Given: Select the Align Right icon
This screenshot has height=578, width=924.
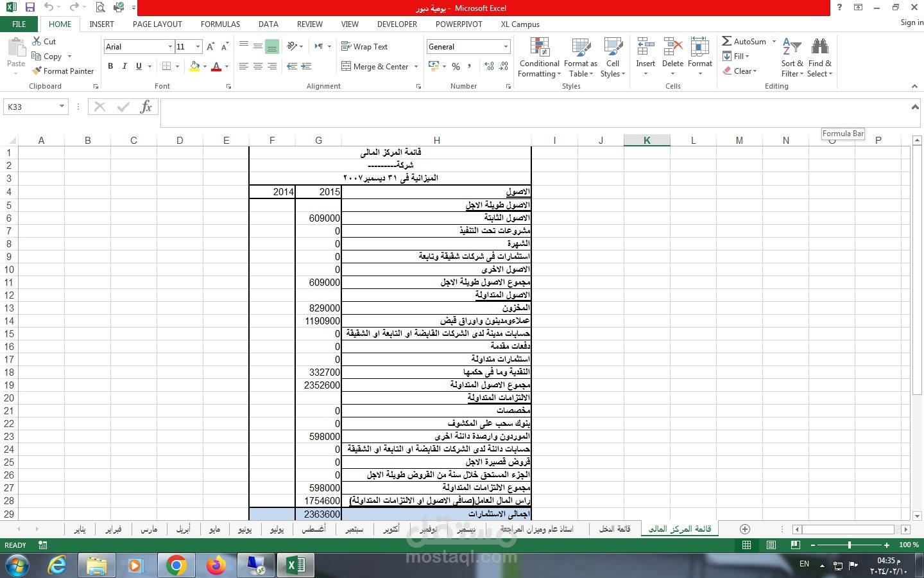Looking at the screenshot, I should pos(272,66).
